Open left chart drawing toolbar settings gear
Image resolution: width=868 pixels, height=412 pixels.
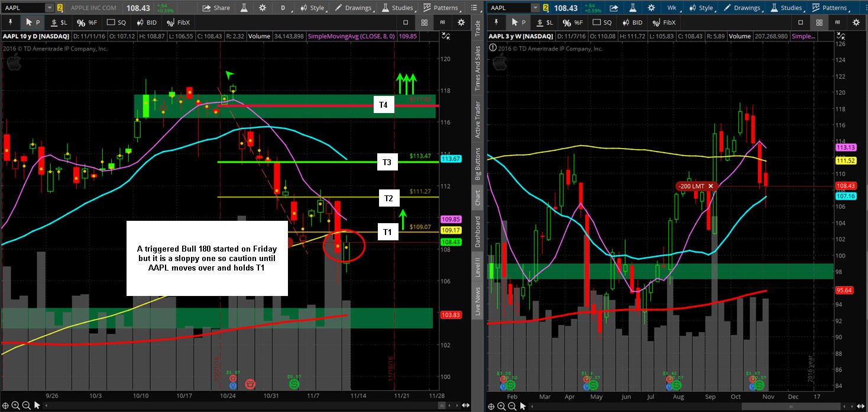coord(461,22)
